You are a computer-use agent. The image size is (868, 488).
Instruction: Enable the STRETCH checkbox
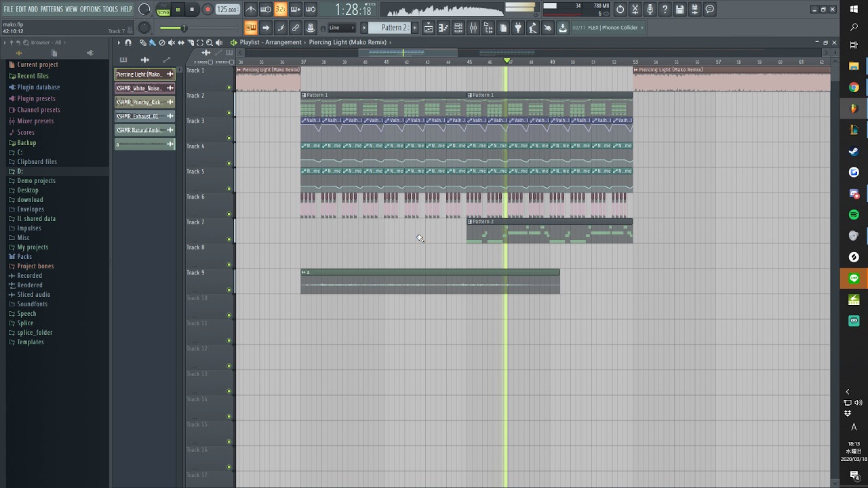(x=231, y=62)
